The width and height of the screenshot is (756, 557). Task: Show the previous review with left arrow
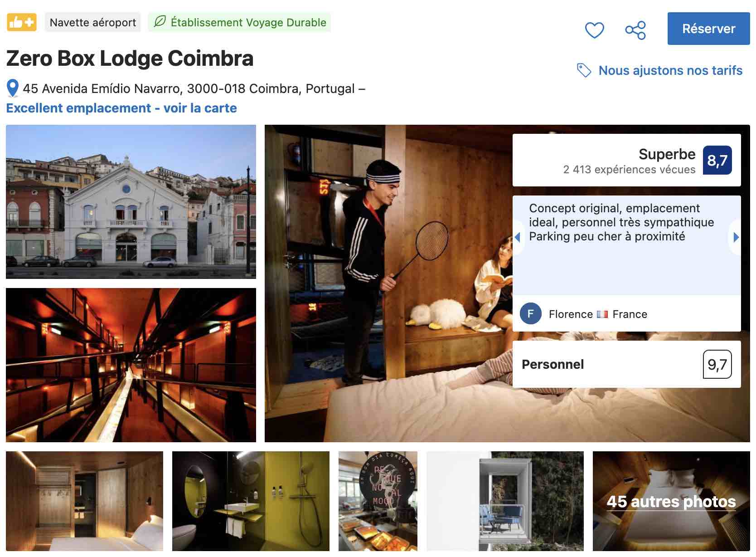(x=518, y=237)
